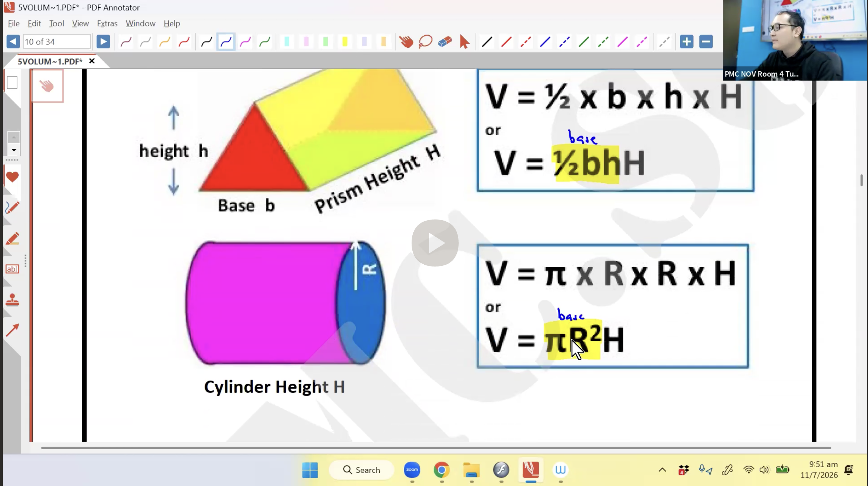Zoom out with the minus button
The height and width of the screenshot is (486, 868).
[706, 42]
